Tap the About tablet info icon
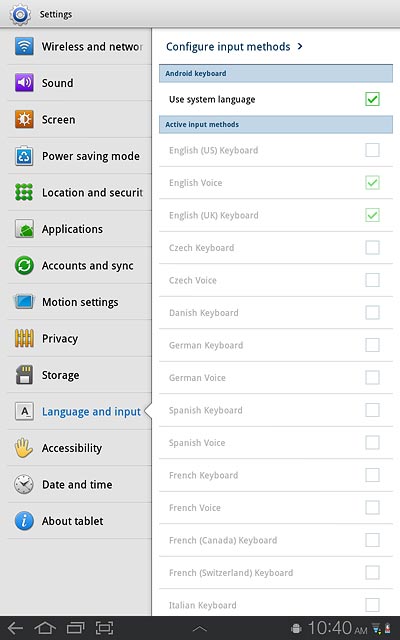 tap(24, 521)
